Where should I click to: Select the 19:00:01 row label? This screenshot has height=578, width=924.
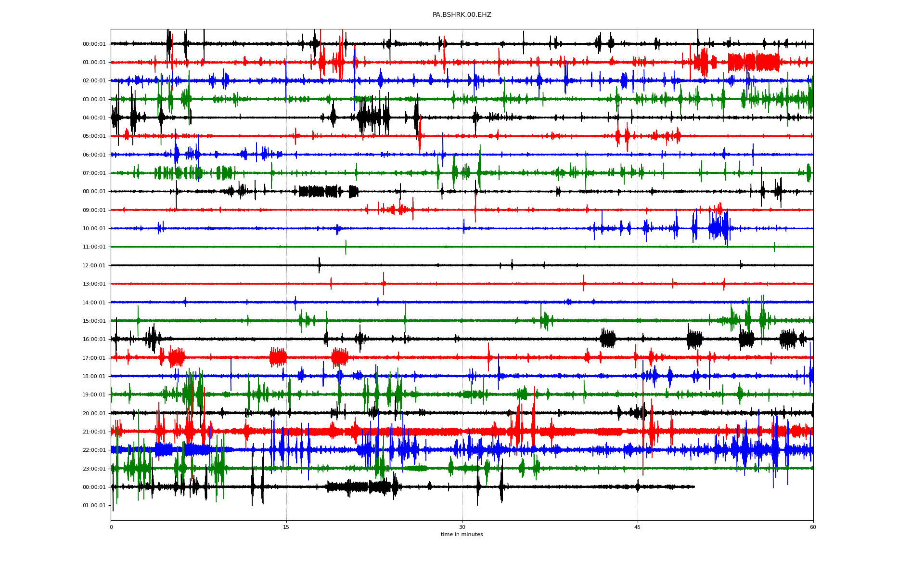coord(94,395)
